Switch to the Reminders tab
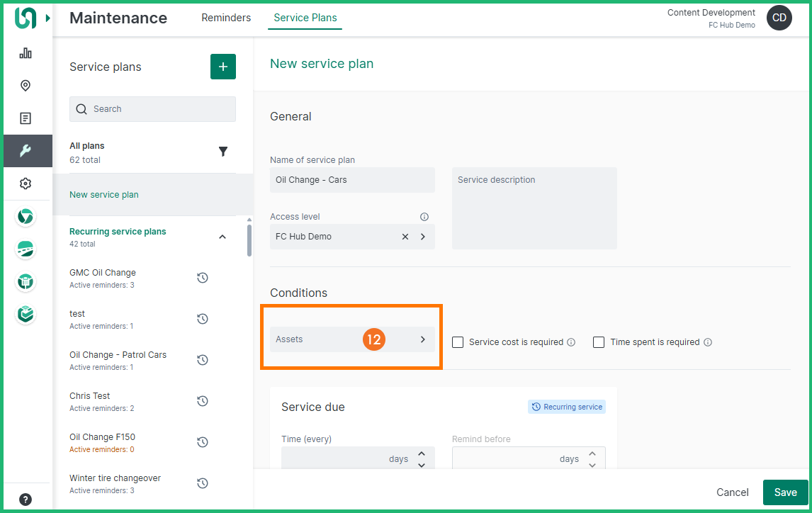This screenshot has width=812, height=513. (226, 18)
